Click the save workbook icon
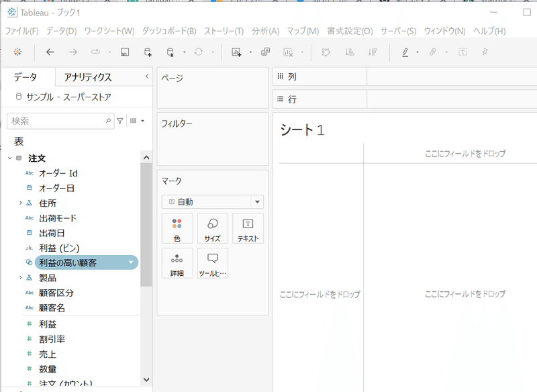537x392 pixels. (x=125, y=52)
